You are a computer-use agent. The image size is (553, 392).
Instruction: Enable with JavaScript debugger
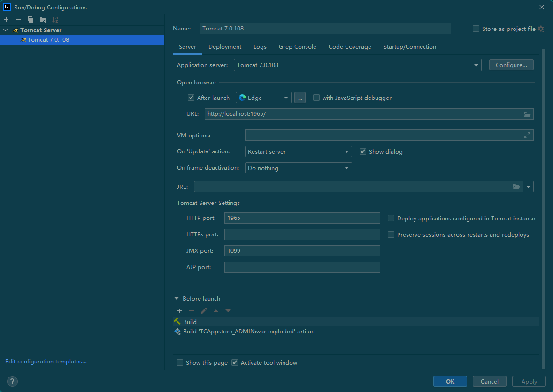pyautogui.click(x=316, y=98)
